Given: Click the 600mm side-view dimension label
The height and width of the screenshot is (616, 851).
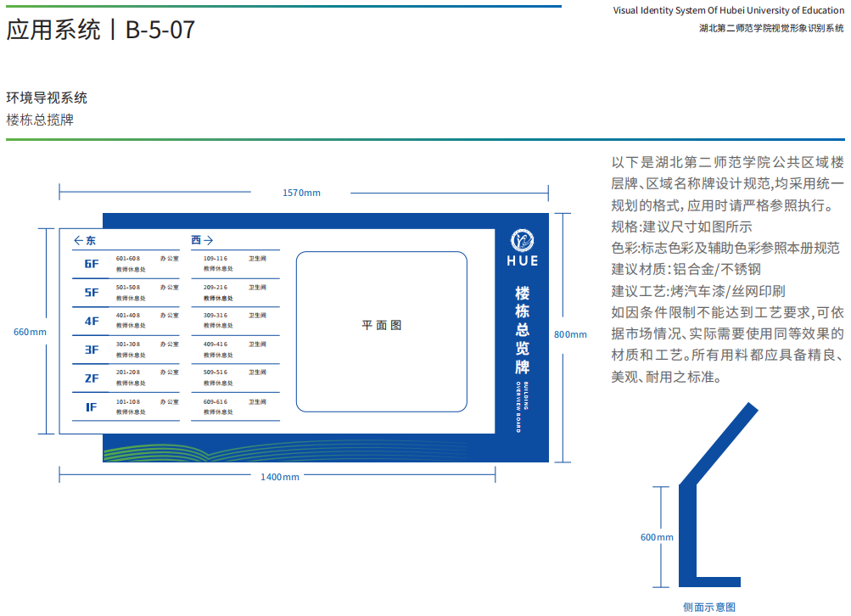Looking at the screenshot, I should [x=657, y=537].
